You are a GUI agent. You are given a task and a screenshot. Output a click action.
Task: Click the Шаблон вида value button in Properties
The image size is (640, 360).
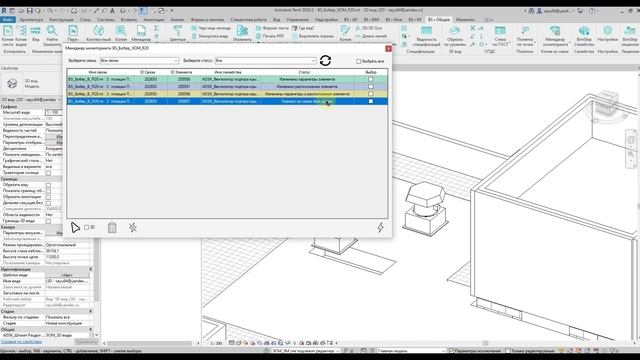point(67,276)
